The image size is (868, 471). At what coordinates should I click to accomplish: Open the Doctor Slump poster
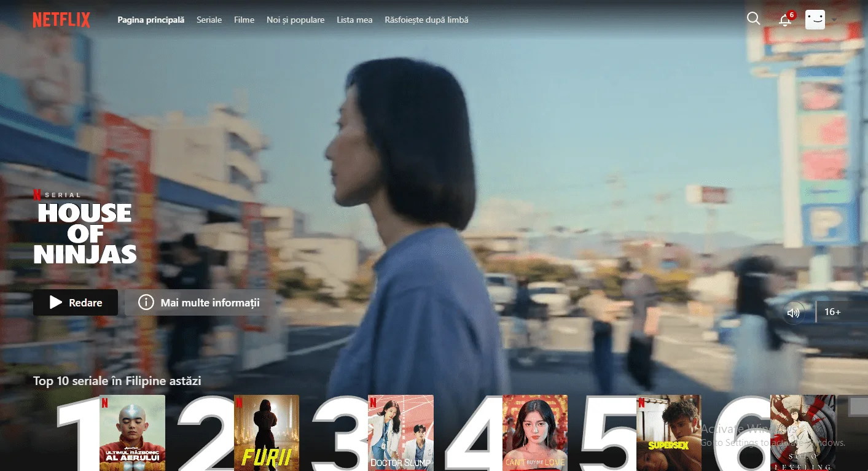[x=401, y=433]
